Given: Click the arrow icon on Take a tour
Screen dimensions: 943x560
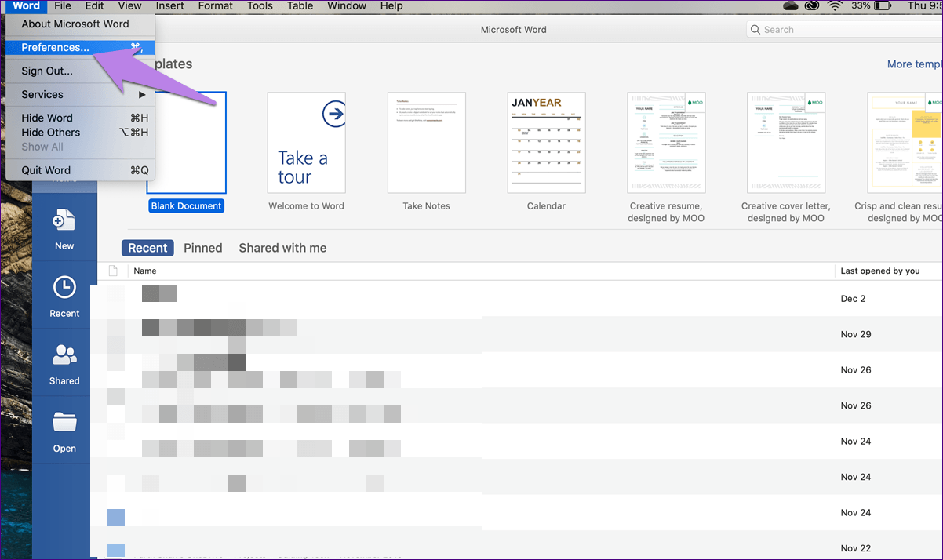Looking at the screenshot, I should click(x=334, y=114).
